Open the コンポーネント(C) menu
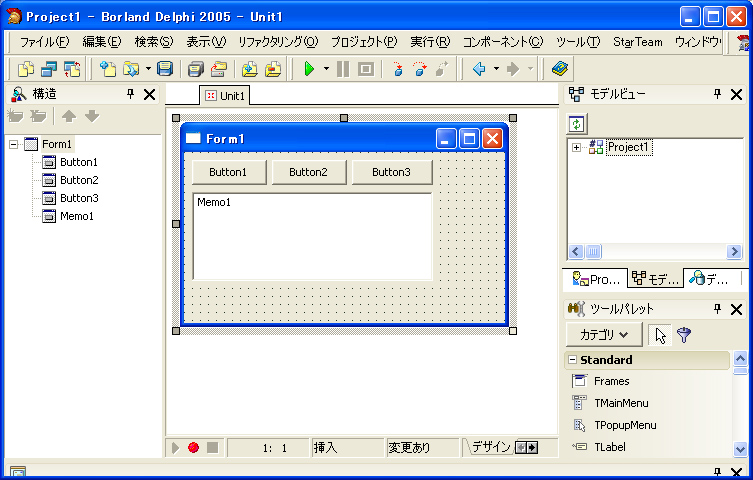Viewport: 753px width, 480px height. coord(503,42)
